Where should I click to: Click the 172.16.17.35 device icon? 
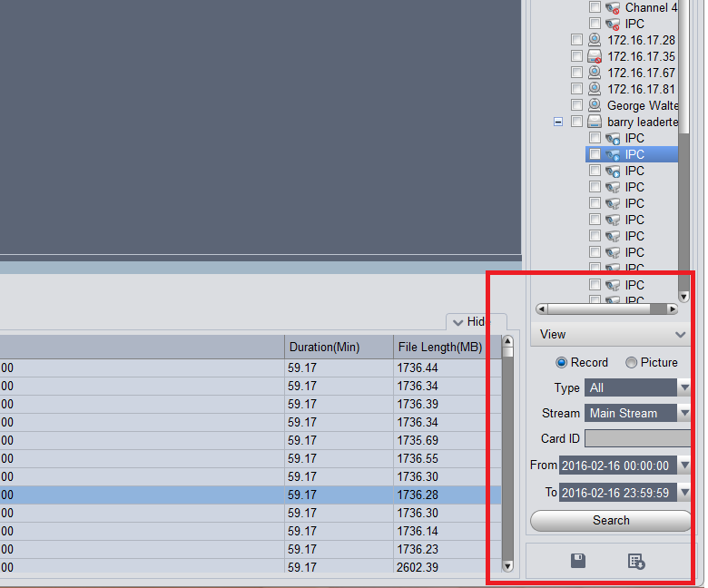click(x=595, y=56)
